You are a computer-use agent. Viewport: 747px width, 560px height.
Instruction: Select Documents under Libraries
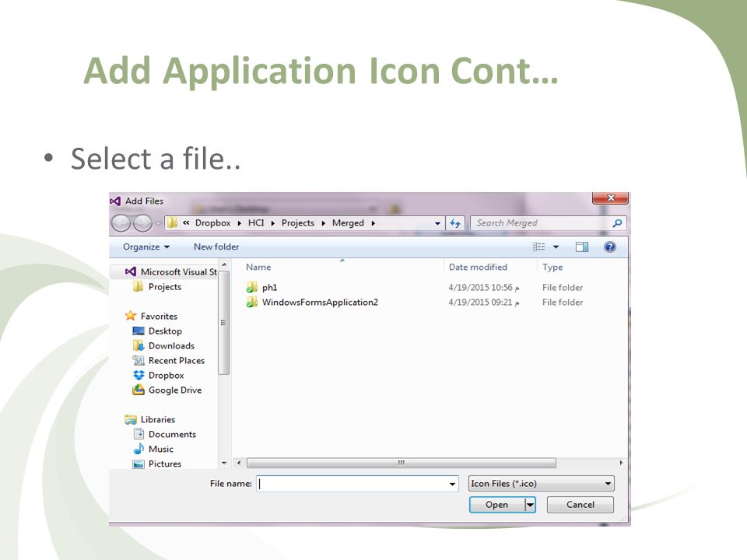pyautogui.click(x=172, y=434)
